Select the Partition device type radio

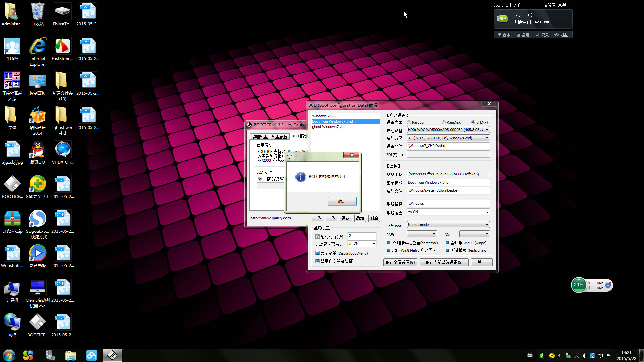click(x=409, y=122)
